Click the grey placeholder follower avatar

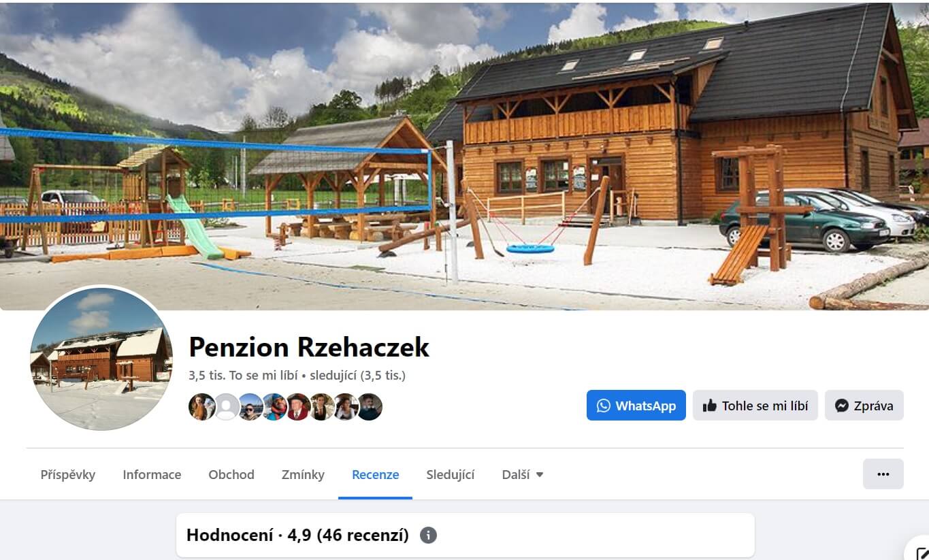pos(226,407)
